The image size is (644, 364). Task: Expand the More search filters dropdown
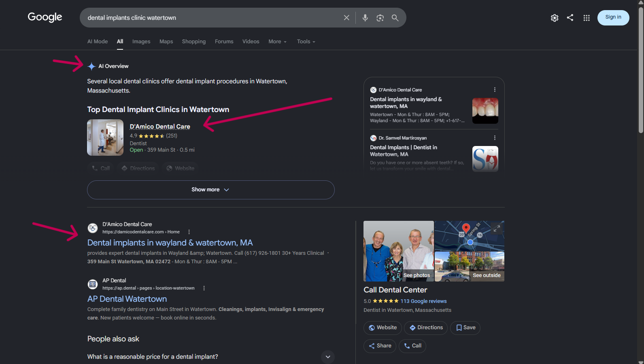coord(278,42)
